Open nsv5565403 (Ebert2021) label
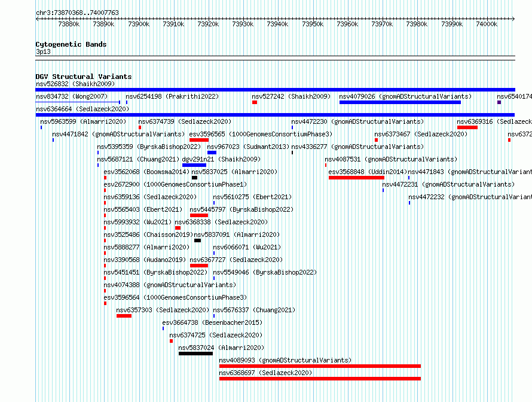Screen dimensions: 532x402 pos(143,209)
